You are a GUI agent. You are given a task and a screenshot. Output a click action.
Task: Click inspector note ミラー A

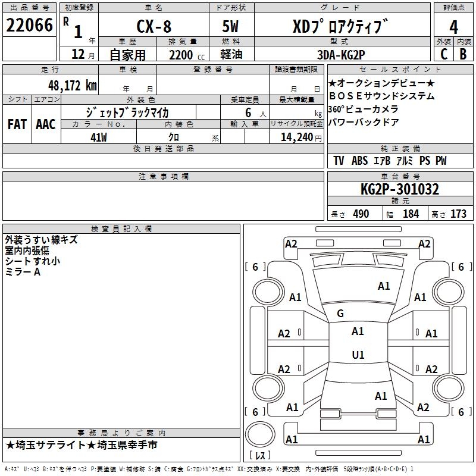(x=23, y=272)
